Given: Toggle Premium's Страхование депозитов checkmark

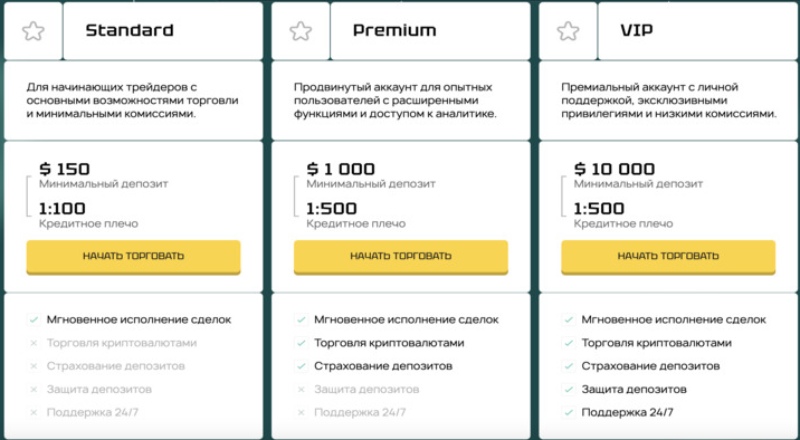Looking at the screenshot, I should (x=301, y=366).
